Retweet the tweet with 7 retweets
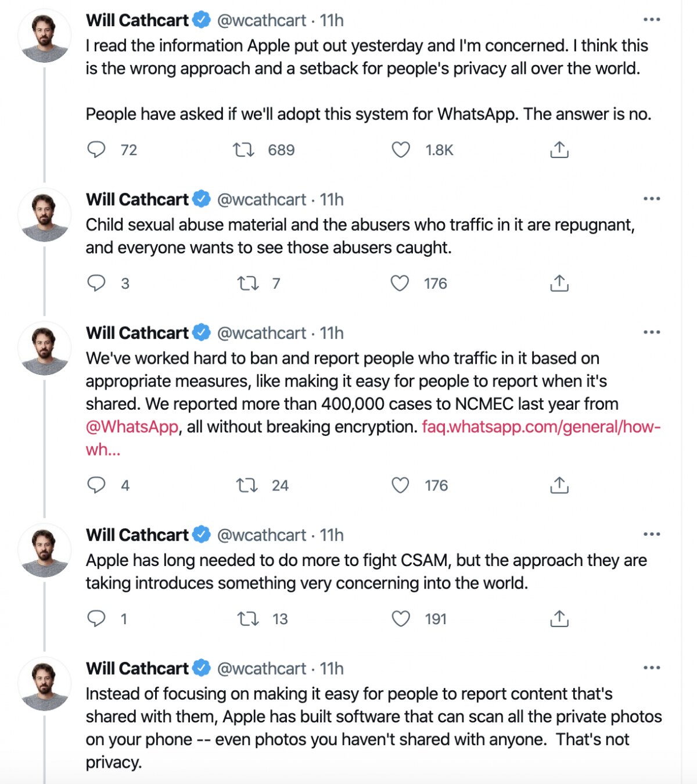Viewport: 697px width, 784px height. pyautogui.click(x=248, y=284)
